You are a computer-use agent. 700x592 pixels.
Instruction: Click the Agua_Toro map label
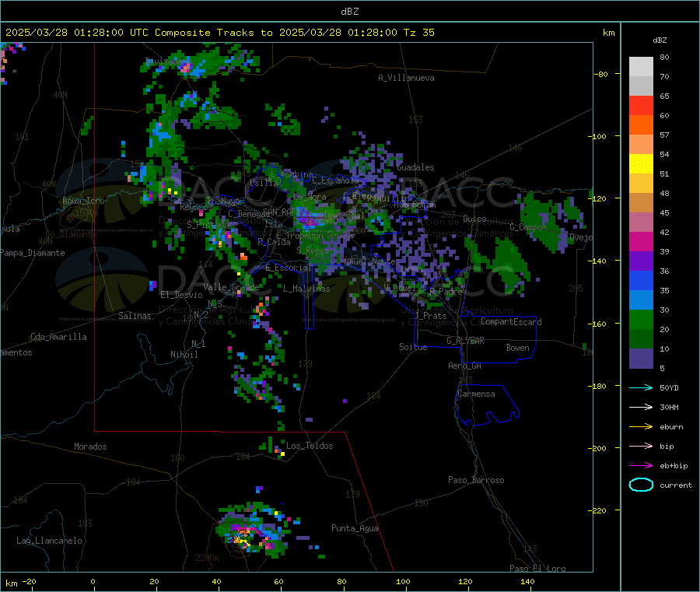click(83, 201)
